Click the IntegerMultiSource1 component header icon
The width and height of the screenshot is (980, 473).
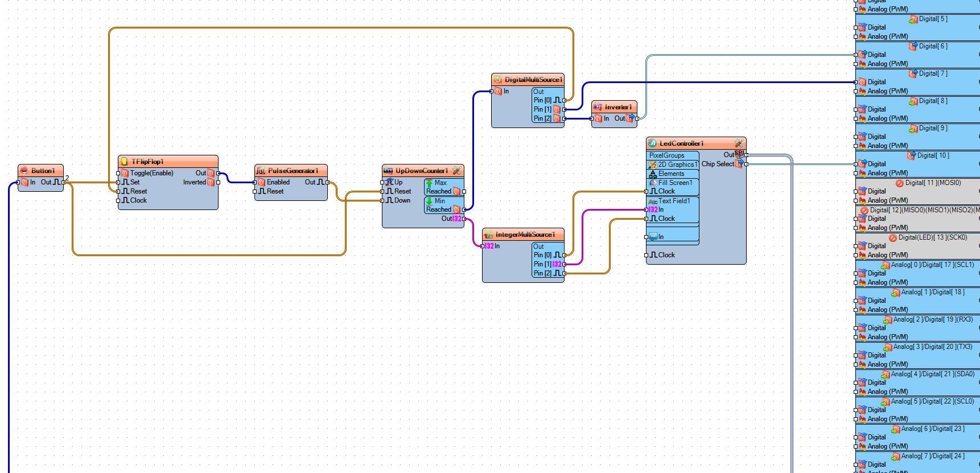pyautogui.click(x=488, y=235)
